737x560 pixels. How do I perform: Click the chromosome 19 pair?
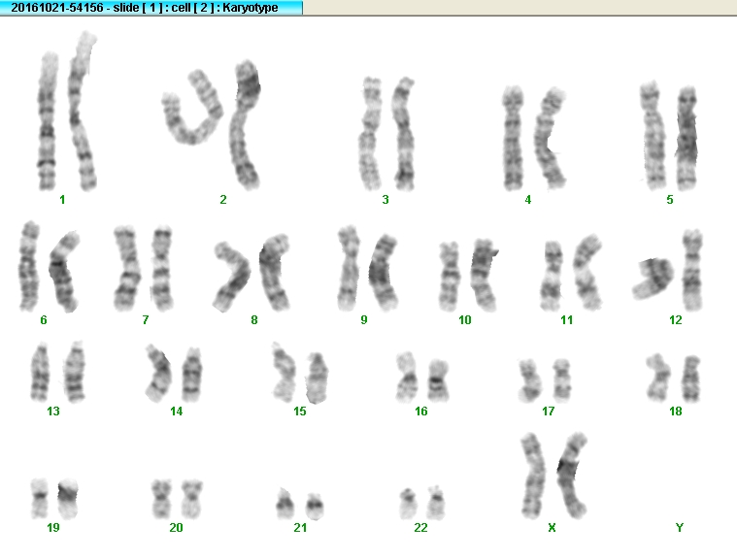coord(54,499)
